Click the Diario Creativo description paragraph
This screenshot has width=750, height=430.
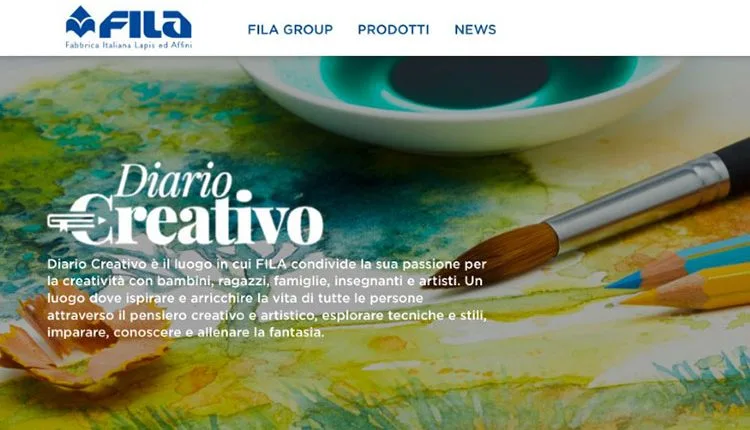pos(267,298)
